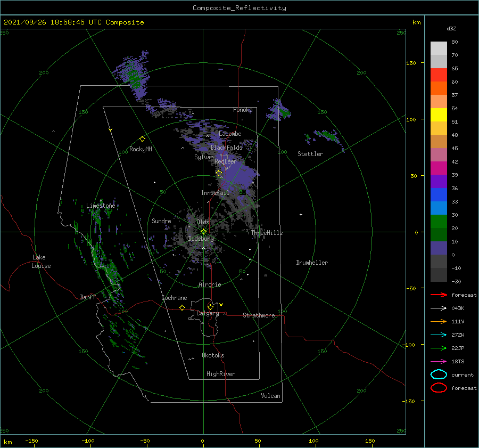Click the Ponoka city label
Viewport: 479px width, 448px height.
tap(243, 110)
